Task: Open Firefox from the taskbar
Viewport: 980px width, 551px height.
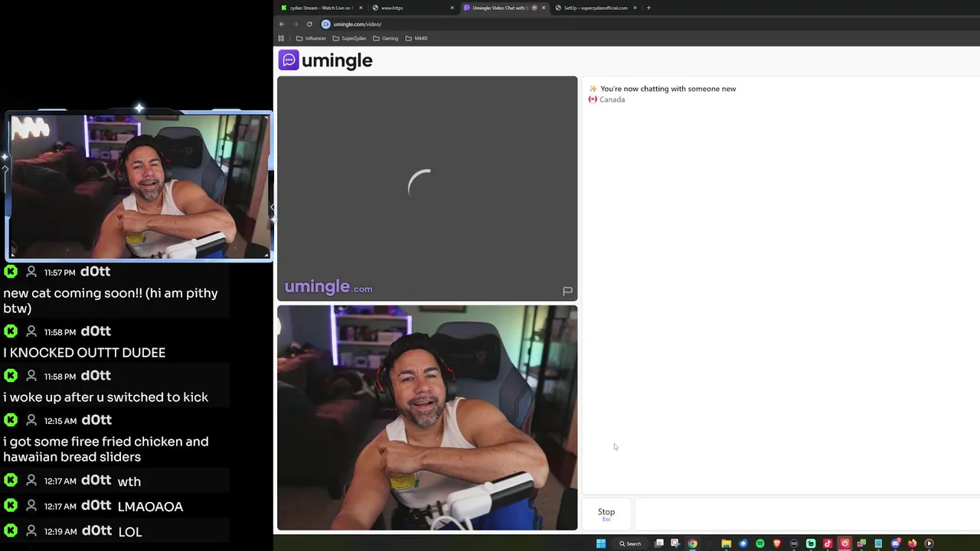Action: click(x=912, y=543)
